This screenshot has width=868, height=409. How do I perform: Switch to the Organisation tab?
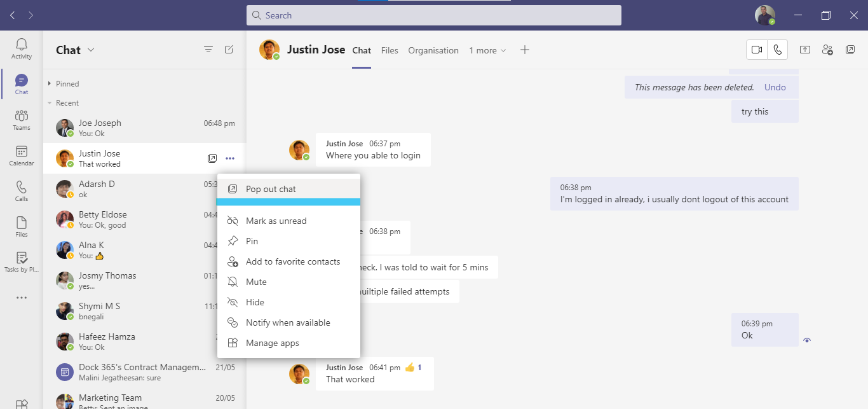[x=433, y=50]
